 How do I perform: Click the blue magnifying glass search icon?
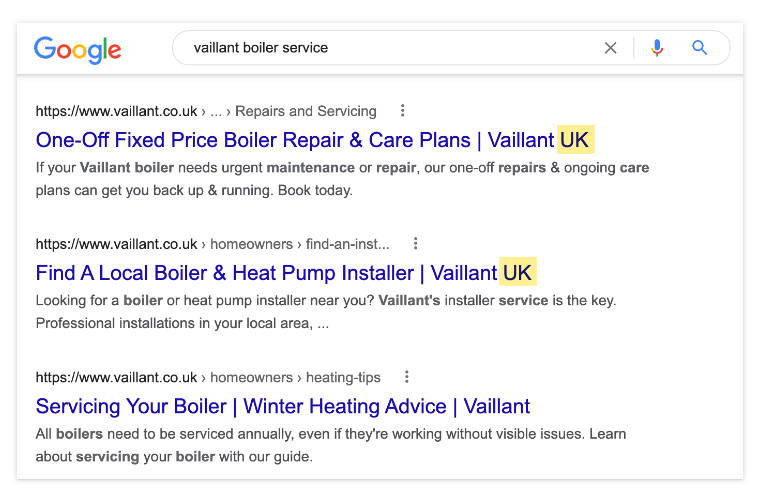(x=699, y=48)
